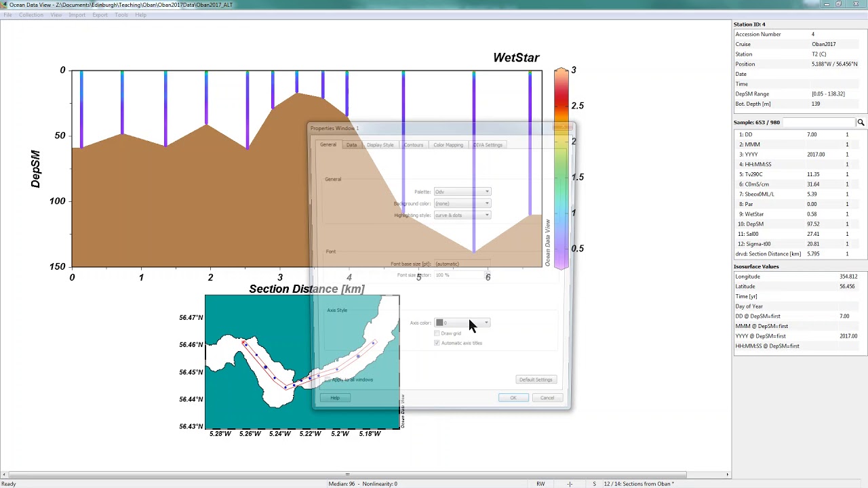Click 'Section Distance [km]' axis label
This screenshot has width=868, height=488.
click(307, 289)
